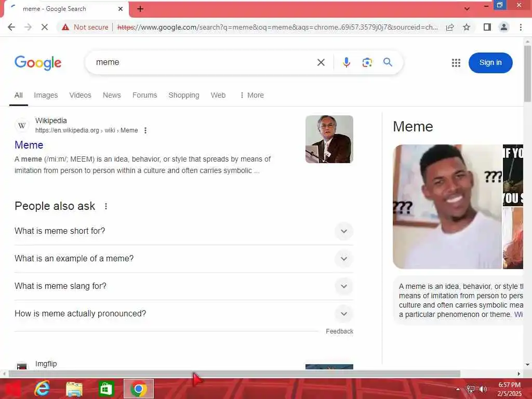Expand What is meme slang for?
This screenshot has height=399, width=532.
[x=183, y=286]
